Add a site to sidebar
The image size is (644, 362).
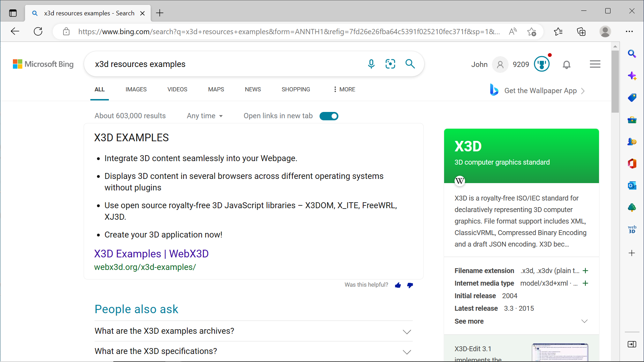[632, 253]
